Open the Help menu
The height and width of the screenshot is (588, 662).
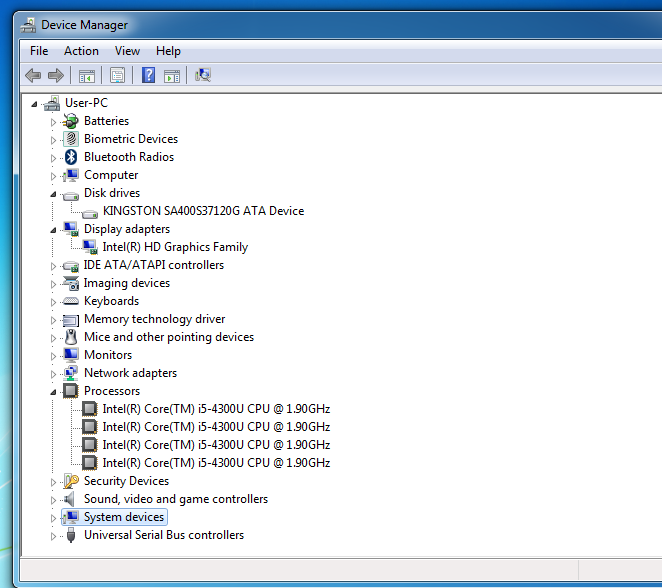click(168, 51)
